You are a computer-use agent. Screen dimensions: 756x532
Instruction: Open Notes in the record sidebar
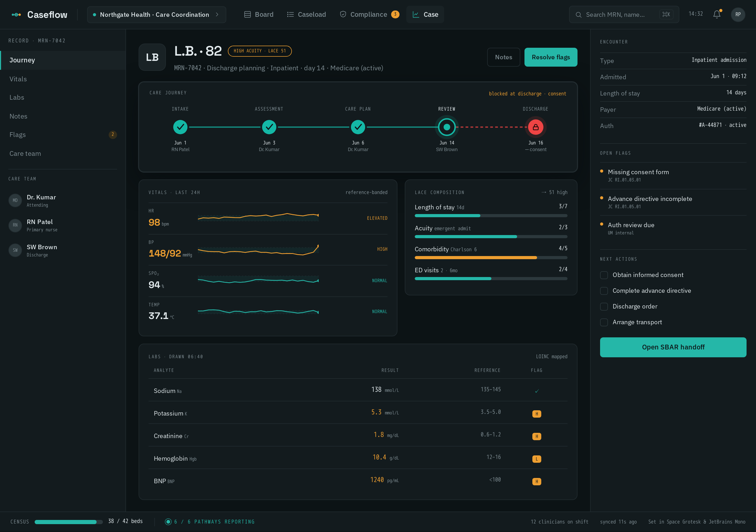pyautogui.click(x=63, y=116)
